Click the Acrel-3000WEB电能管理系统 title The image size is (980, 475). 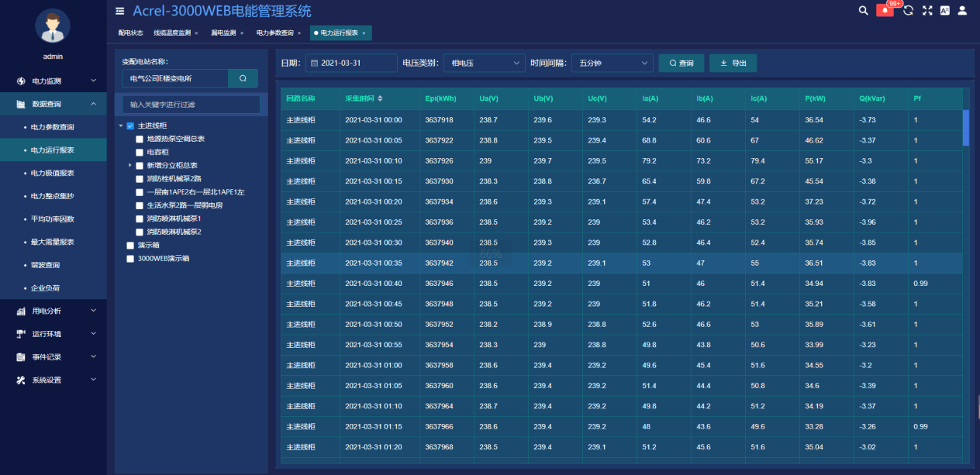222,11
